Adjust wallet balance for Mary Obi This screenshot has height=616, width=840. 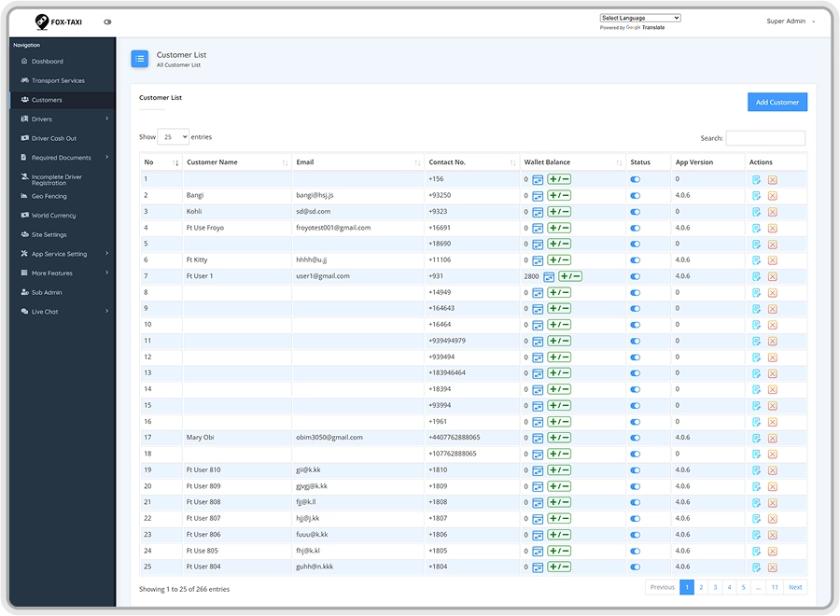tap(559, 438)
